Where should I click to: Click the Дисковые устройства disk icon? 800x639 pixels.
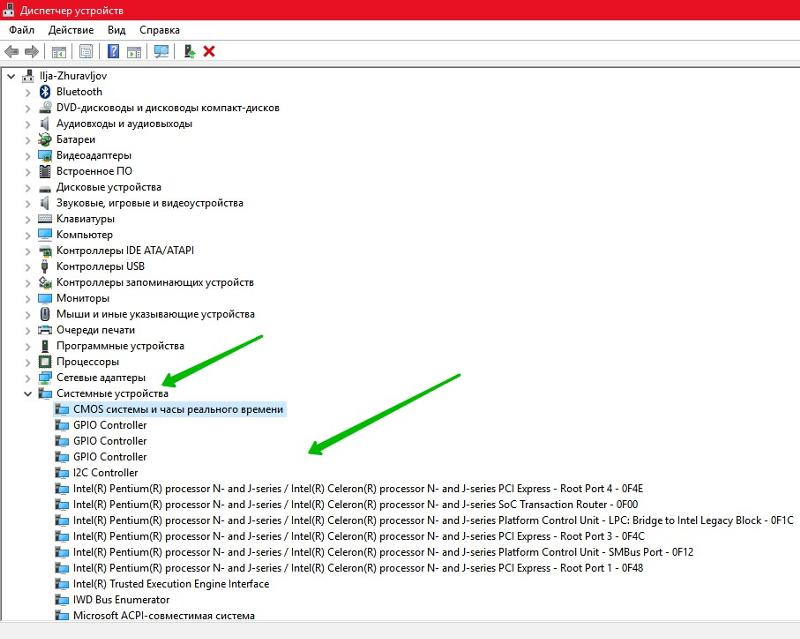(x=45, y=188)
